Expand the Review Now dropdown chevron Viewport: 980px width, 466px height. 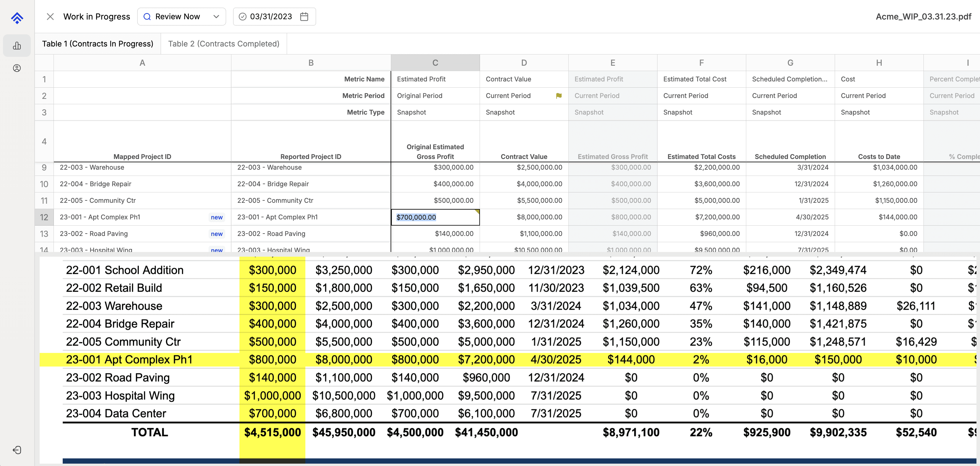[216, 17]
